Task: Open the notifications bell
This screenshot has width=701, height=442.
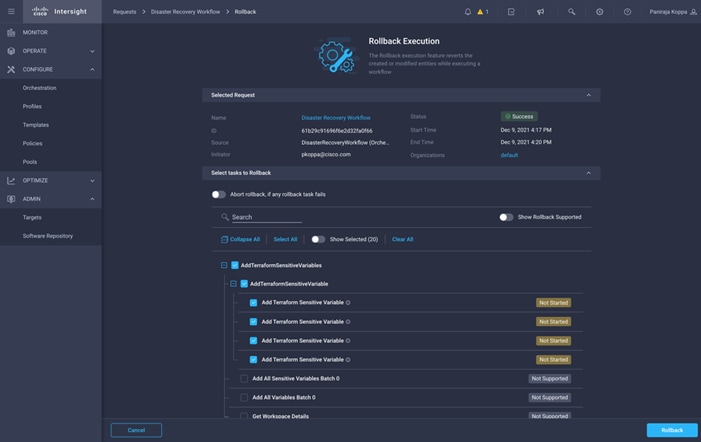Action: (468, 12)
